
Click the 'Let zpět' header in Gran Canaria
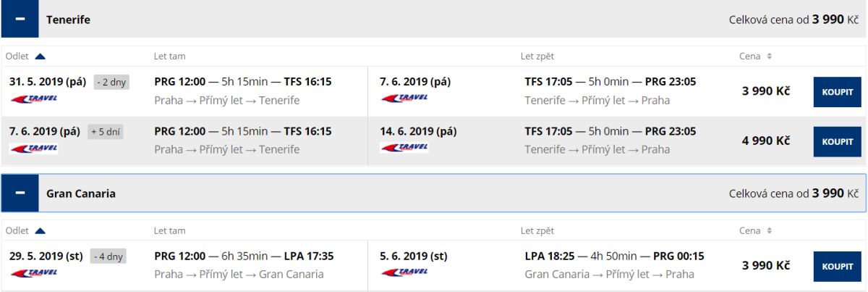pos(537,230)
